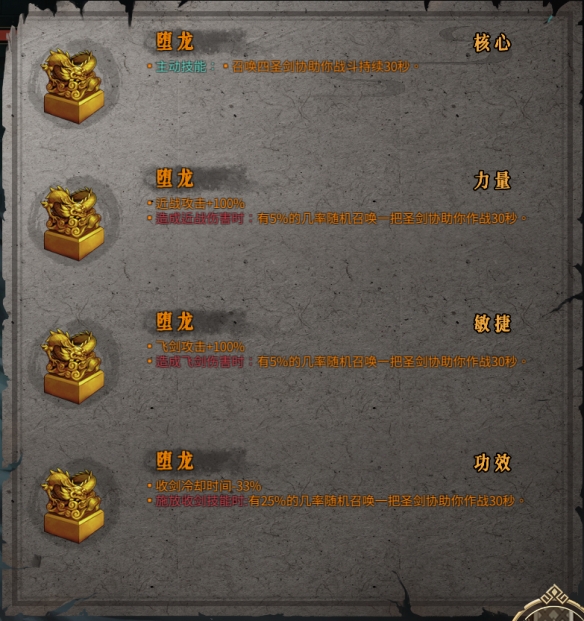Click the 堕龙 title in the 核心 entry
584x621 pixels.
point(175,41)
